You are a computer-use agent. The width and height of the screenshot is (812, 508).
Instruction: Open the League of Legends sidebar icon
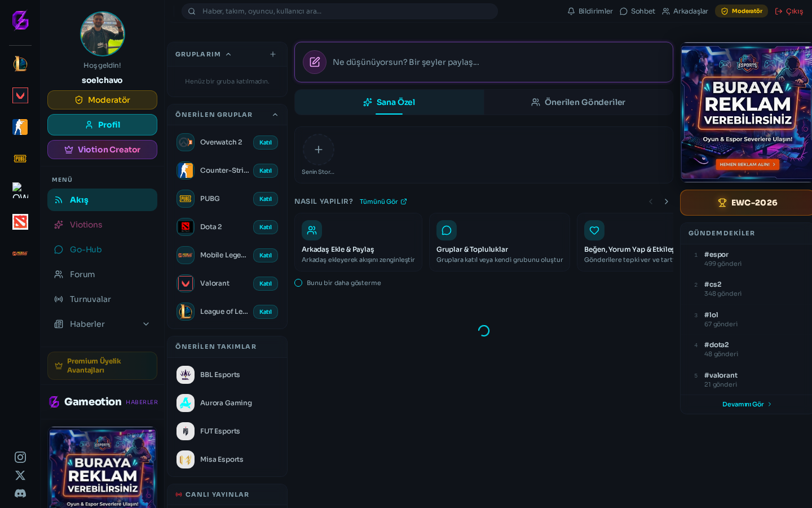tap(20, 64)
